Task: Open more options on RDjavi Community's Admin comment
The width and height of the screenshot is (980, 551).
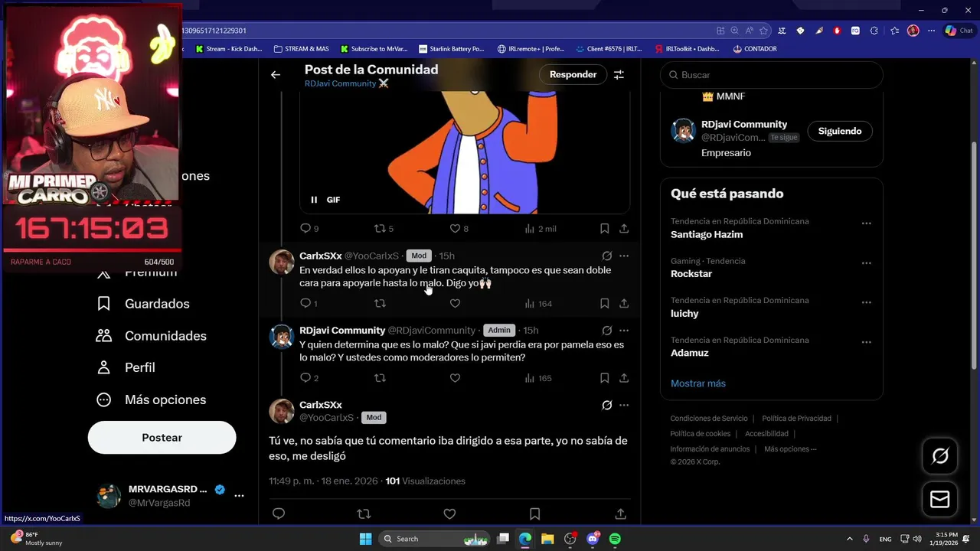Action: click(x=624, y=331)
